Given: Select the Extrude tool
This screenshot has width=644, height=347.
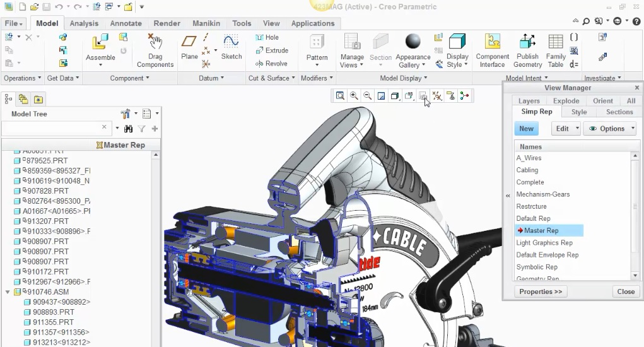Looking at the screenshot, I should coord(272,50).
